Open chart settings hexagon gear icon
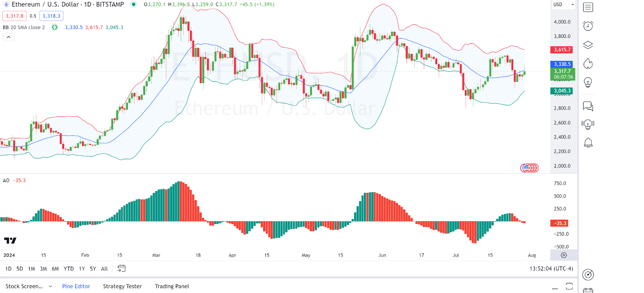 pos(564,255)
